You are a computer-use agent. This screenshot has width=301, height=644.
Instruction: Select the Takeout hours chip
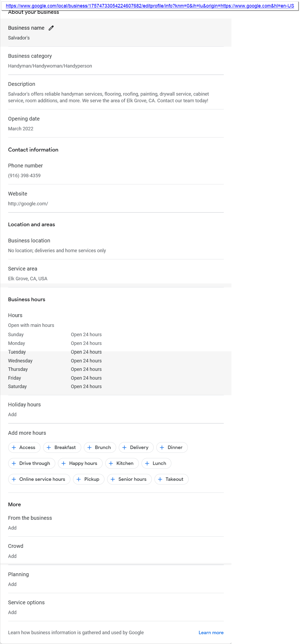[x=171, y=479]
